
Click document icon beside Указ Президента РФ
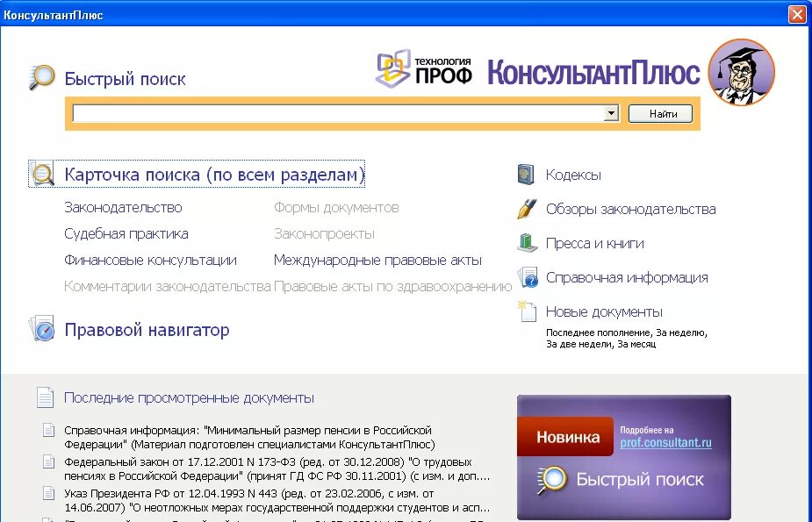[48, 493]
